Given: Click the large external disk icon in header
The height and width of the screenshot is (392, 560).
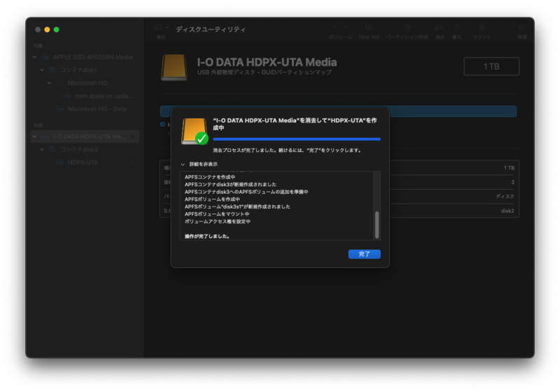Looking at the screenshot, I should coord(174,67).
